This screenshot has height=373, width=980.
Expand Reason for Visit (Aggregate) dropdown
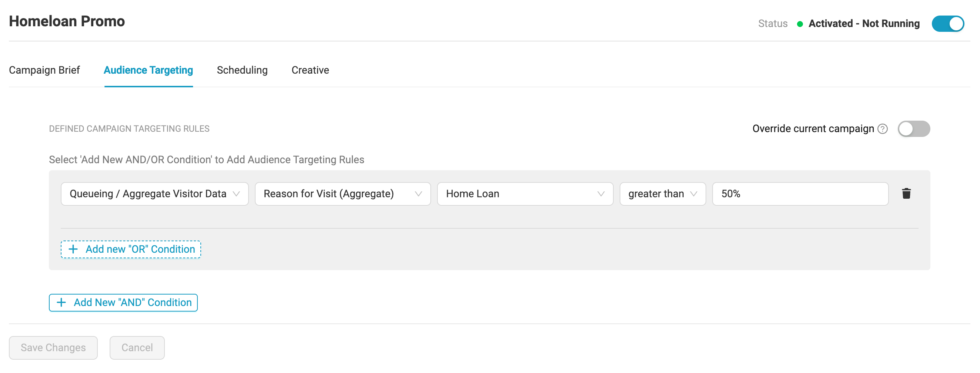[342, 194]
